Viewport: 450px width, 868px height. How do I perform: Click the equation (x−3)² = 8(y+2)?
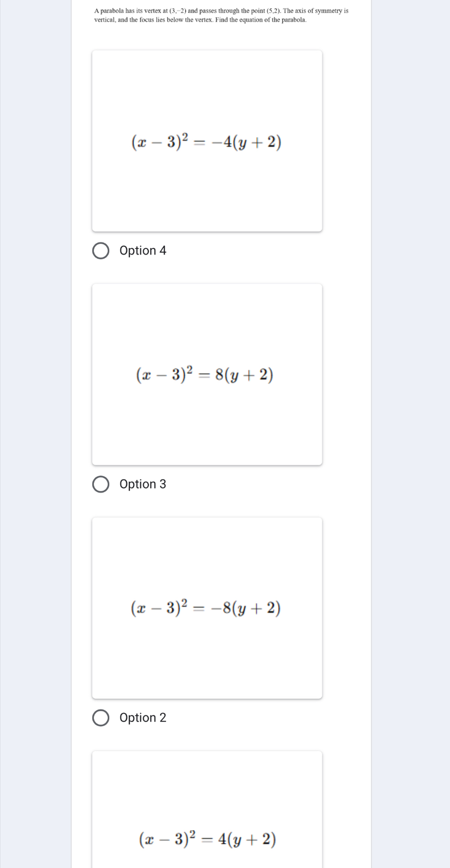click(205, 375)
